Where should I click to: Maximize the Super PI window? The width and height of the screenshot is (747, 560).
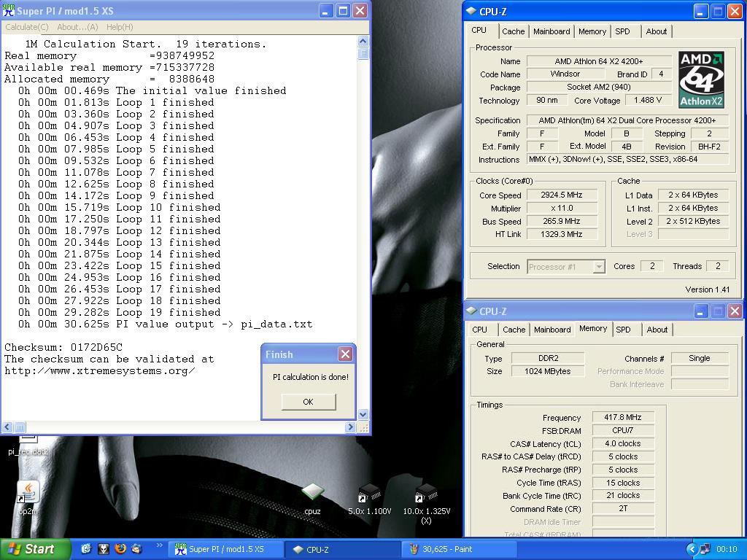point(343,10)
